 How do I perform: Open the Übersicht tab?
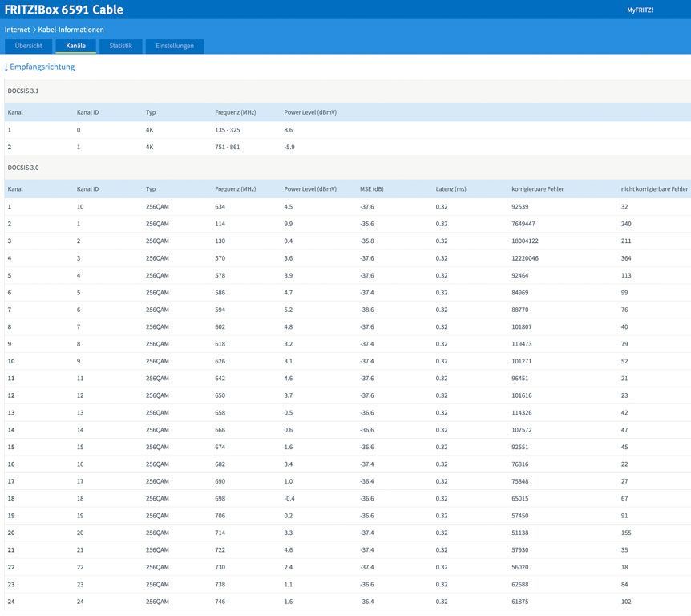[x=28, y=46]
